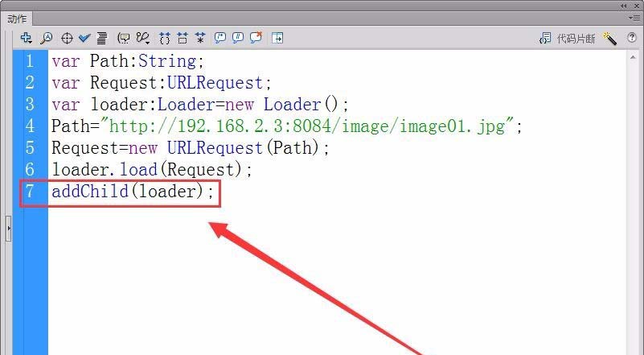
Task: Click the code snippets document icon
Action: (x=545, y=39)
